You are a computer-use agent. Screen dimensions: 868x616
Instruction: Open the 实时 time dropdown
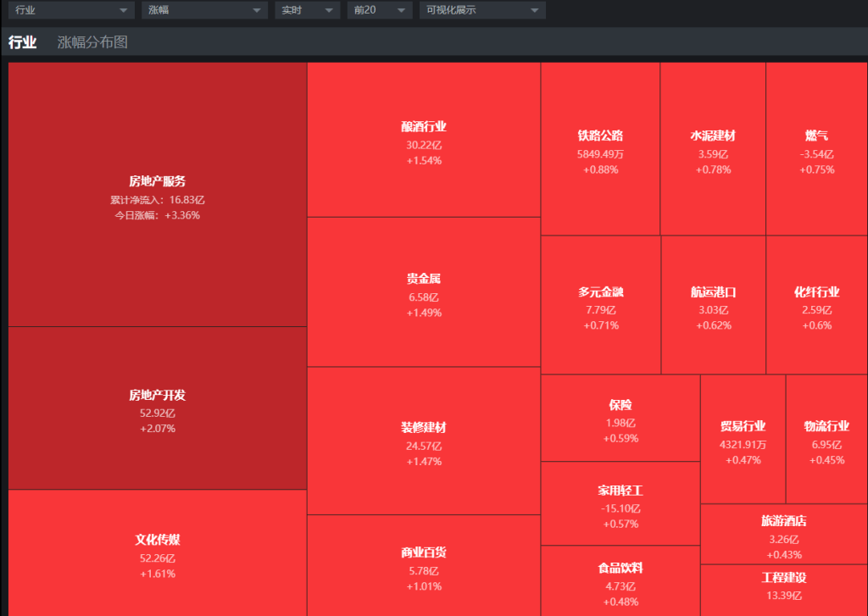tap(307, 10)
